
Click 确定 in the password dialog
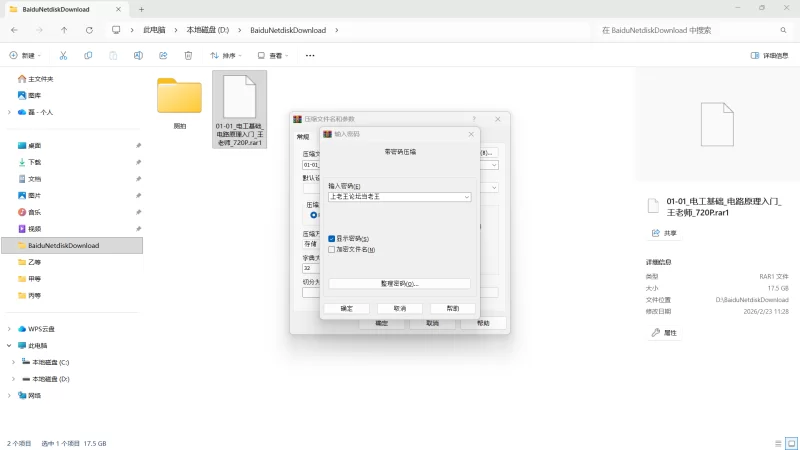[x=346, y=308]
